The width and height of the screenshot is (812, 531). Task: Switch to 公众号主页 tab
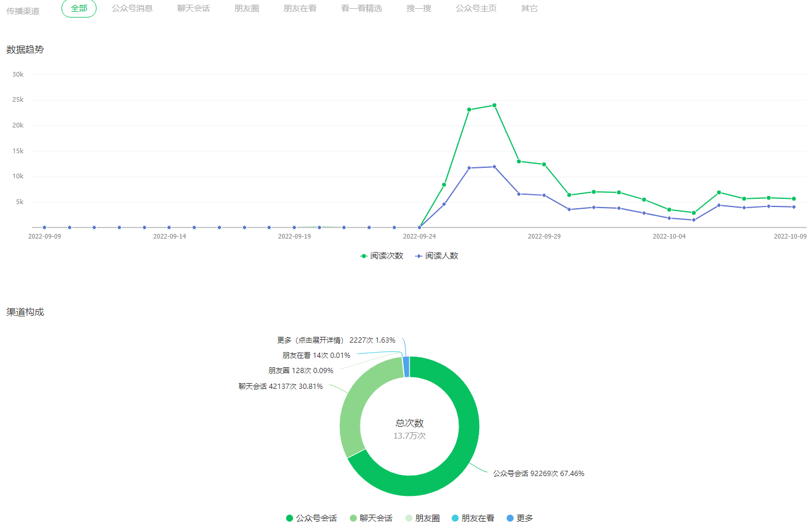click(476, 8)
